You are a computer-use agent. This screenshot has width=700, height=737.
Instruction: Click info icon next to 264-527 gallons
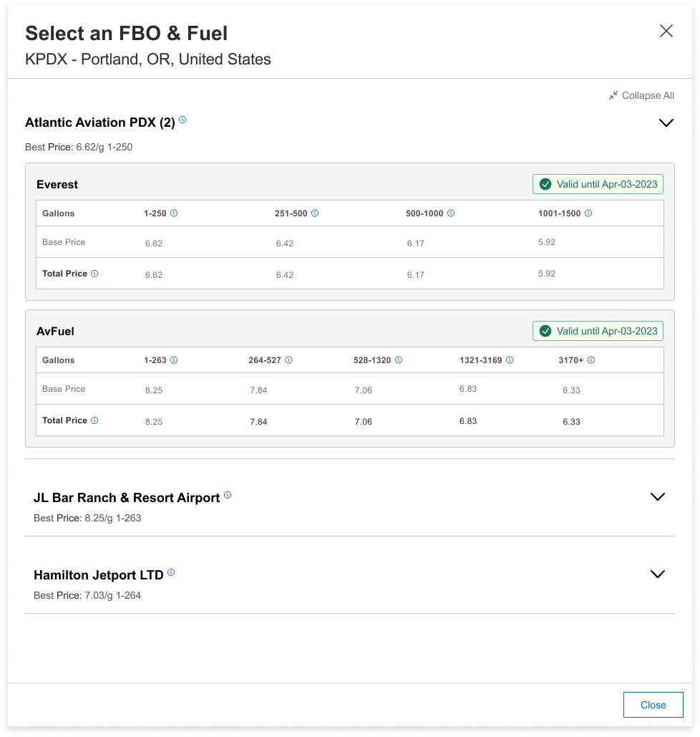[289, 360]
